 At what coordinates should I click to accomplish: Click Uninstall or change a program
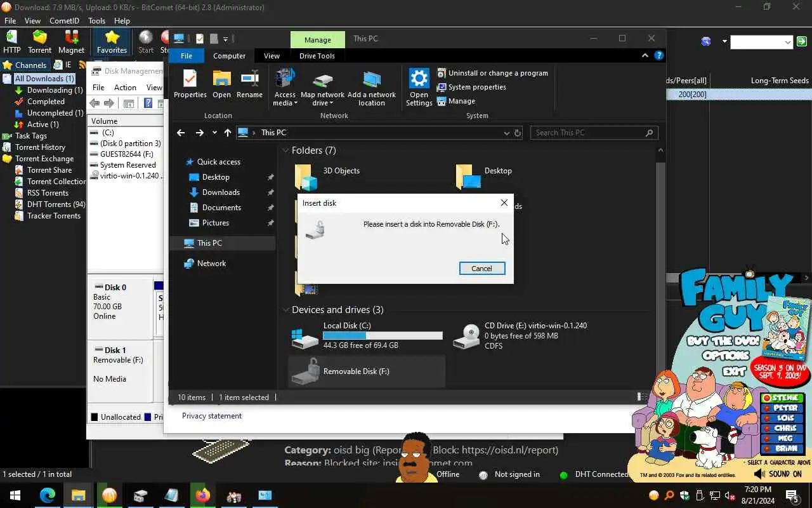(x=492, y=73)
